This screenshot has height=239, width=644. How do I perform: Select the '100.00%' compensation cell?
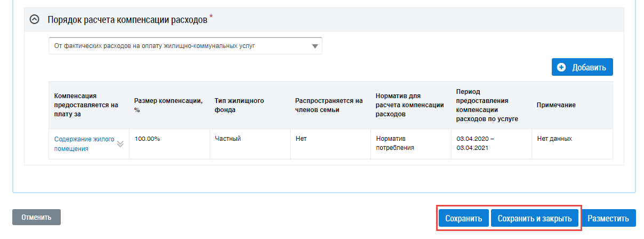[148, 139]
